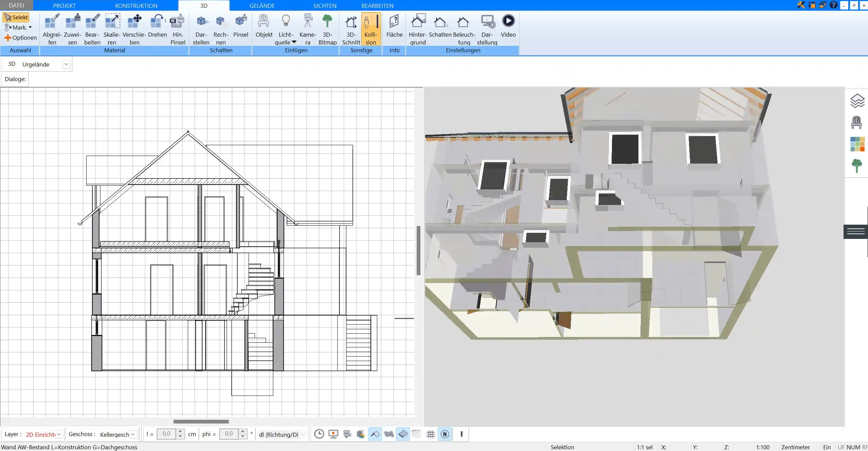The height and width of the screenshot is (451, 868).
Task: Decrease the phi angle with the down arrow
Action: [242, 436]
